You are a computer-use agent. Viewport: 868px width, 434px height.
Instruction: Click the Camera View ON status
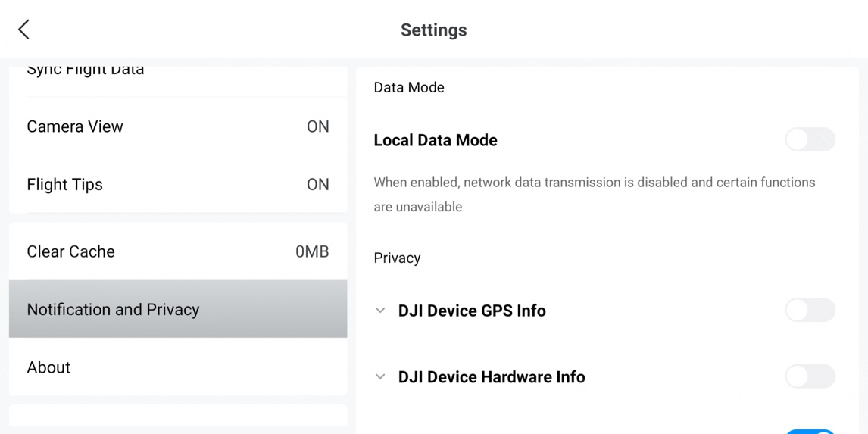point(317,126)
